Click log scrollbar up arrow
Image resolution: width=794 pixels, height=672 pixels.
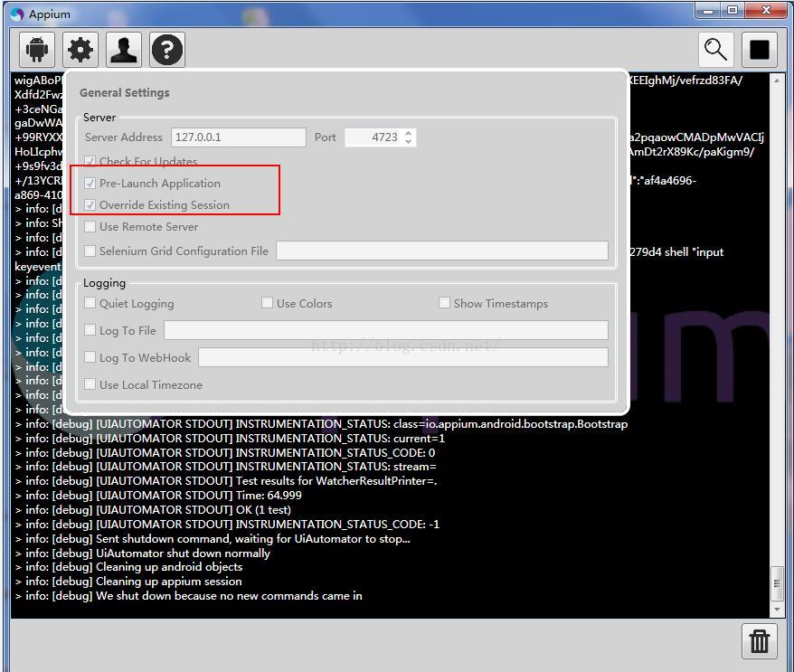tap(777, 80)
